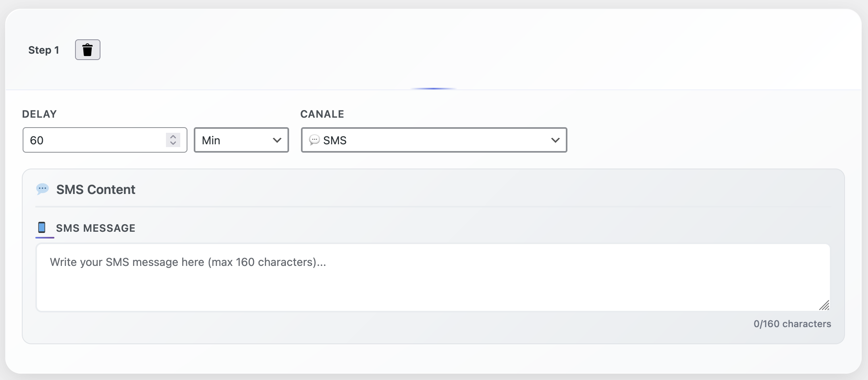
Task: Click the speech bubble icon beside SMS Content
Action: pos(42,189)
